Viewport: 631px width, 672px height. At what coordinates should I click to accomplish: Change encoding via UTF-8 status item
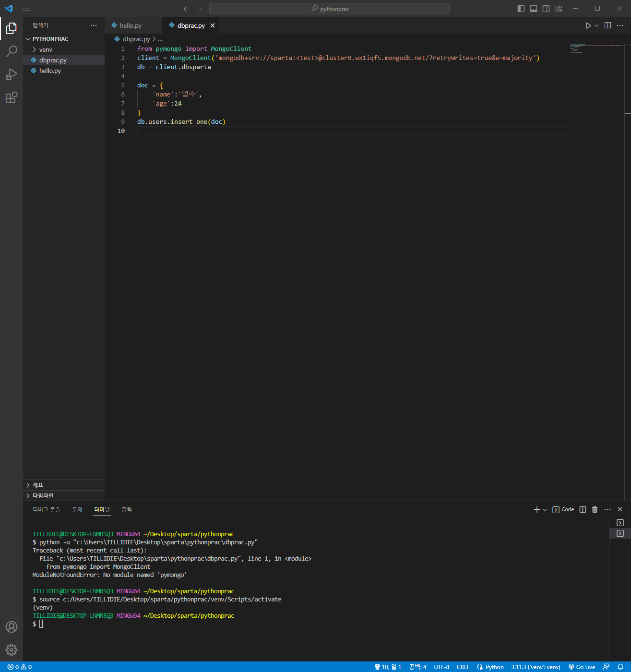pyautogui.click(x=441, y=667)
